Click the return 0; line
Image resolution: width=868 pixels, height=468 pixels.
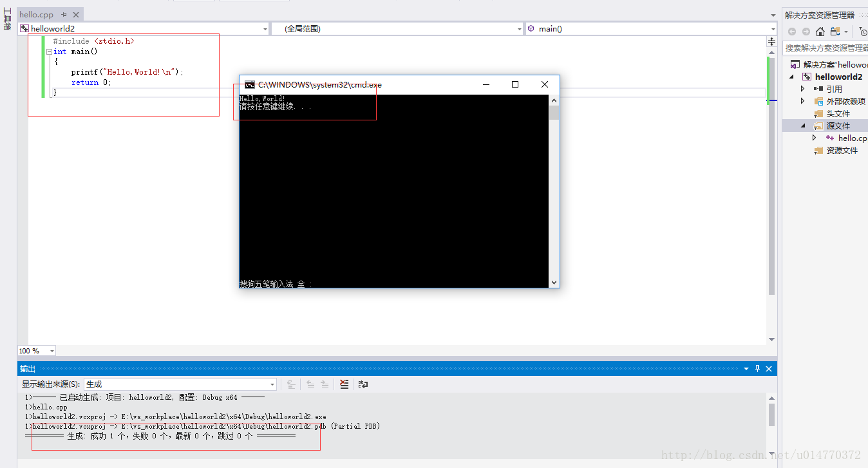pyautogui.click(x=91, y=82)
